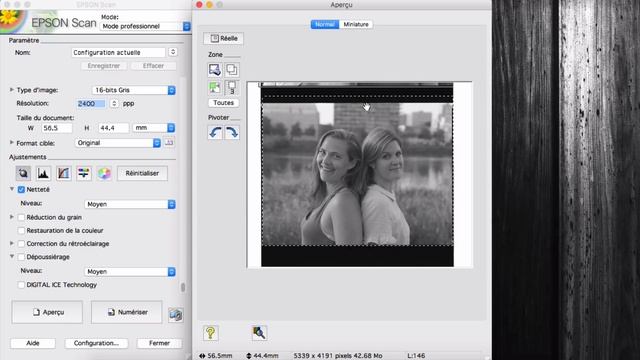
Task: Click the Numériser scan button
Action: pyautogui.click(x=127, y=312)
